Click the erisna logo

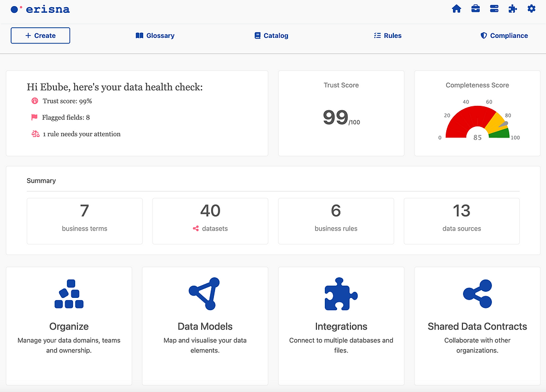click(40, 9)
